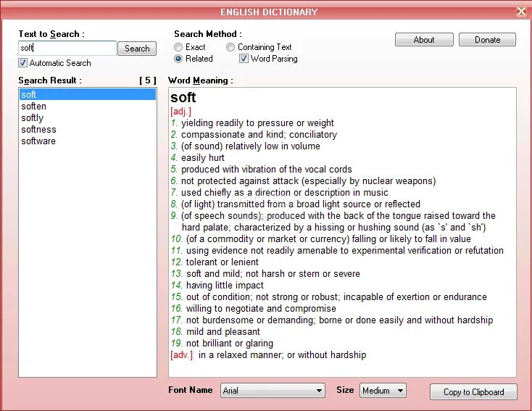Select 'softness' in the search results
This screenshot has height=411, width=532.
pos(88,129)
